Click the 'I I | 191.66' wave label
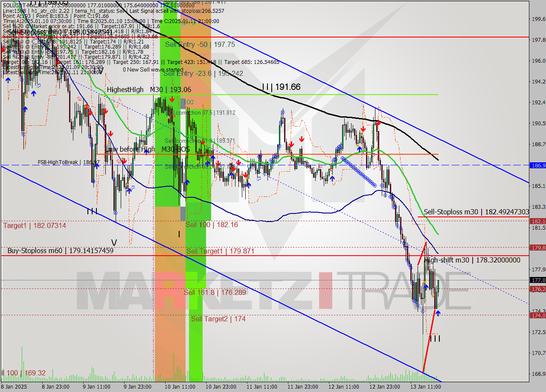Image resolution: width=546 pixels, height=392 pixels. tap(281, 87)
